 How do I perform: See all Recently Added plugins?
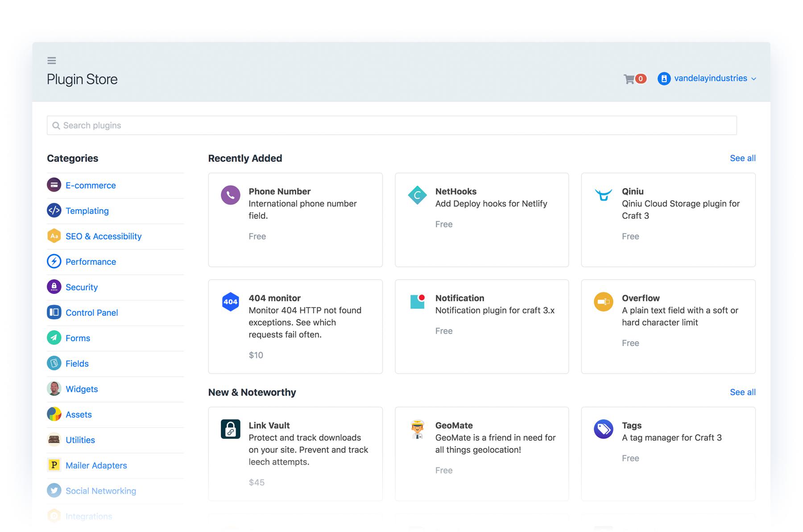coord(742,158)
